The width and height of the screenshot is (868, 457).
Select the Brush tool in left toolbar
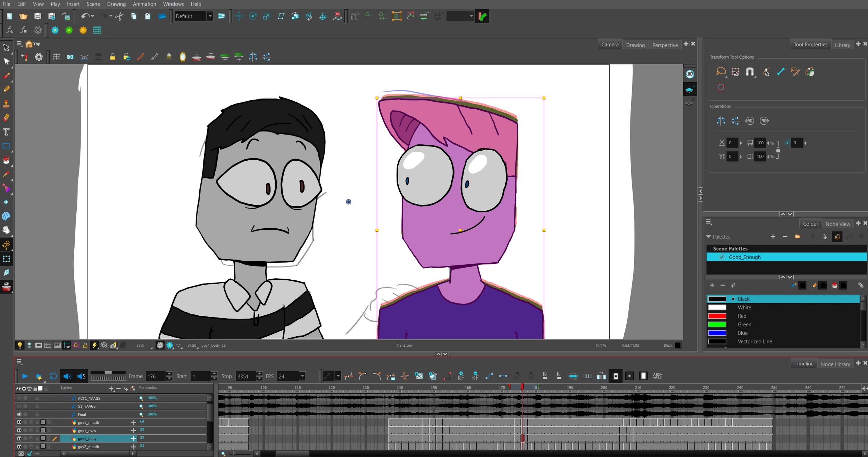[6, 75]
